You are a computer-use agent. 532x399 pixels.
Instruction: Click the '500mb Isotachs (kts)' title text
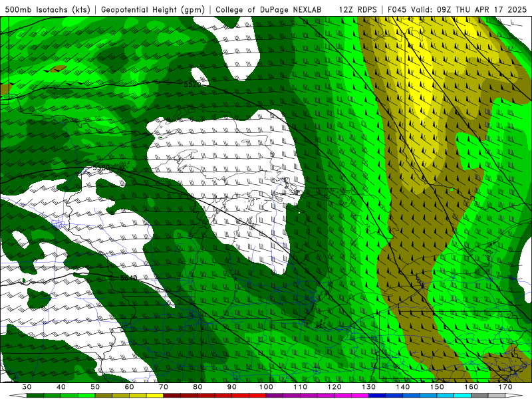[47, 9]
